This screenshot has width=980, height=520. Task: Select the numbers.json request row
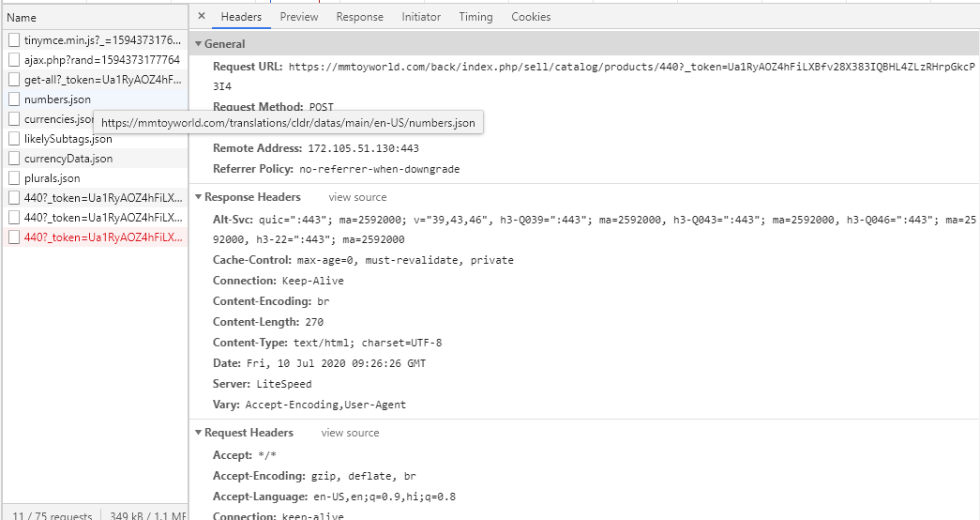[57, 99]
